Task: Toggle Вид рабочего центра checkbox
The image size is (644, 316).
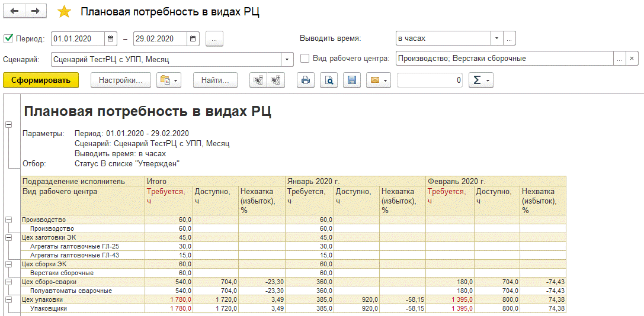Action: point(305,59)
